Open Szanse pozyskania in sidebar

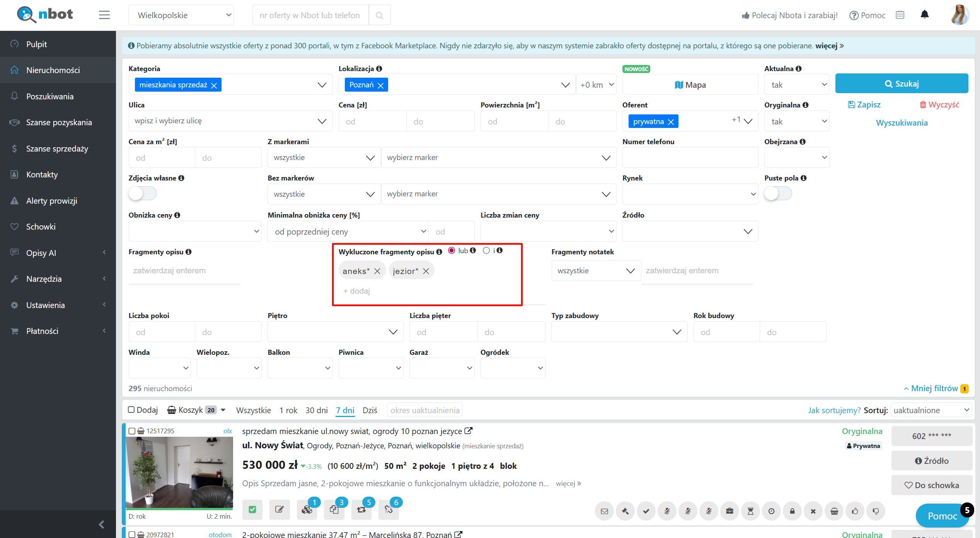59,123
